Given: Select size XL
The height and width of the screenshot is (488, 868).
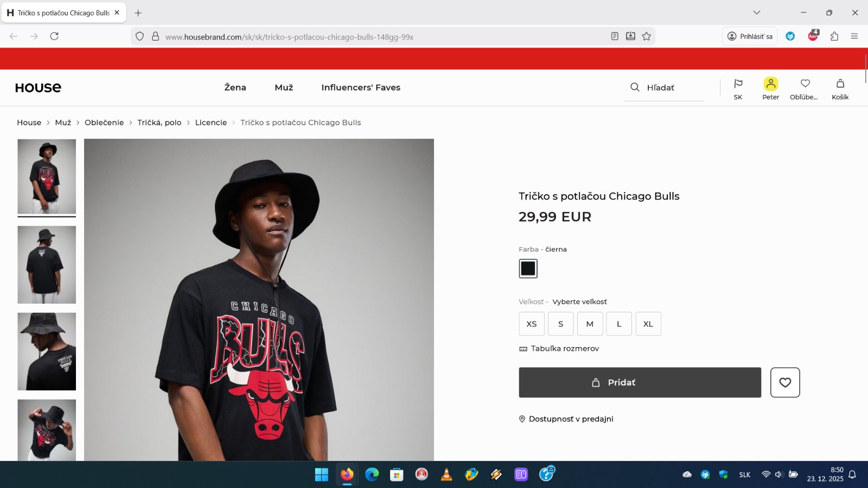Looking at the screenshot, I should tap(648, 324).
